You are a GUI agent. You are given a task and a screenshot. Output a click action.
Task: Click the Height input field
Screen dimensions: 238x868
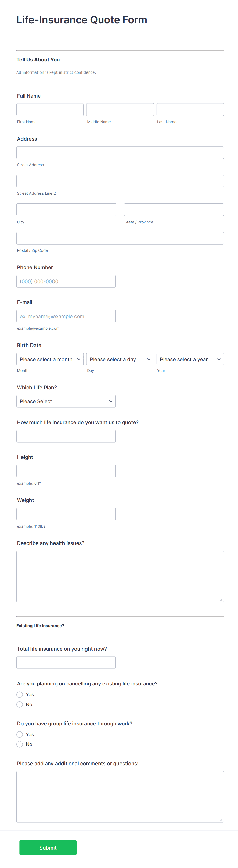[66, 471]
